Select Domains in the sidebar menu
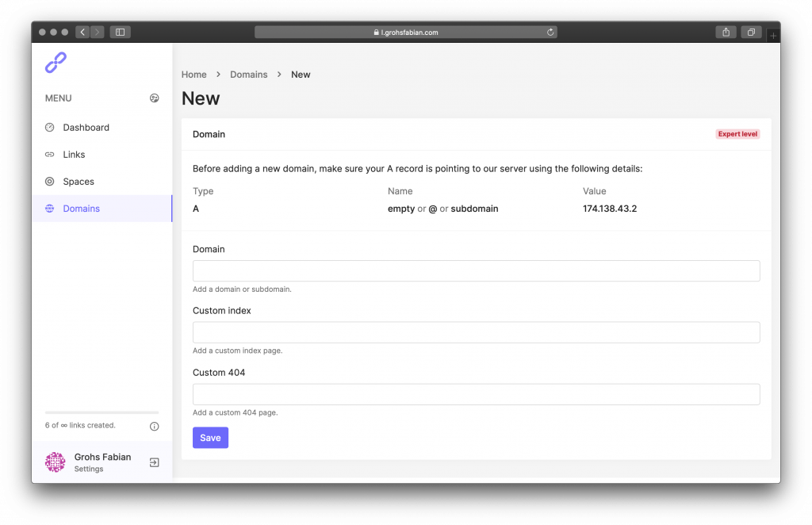Screen dimensions: 812x525 [102, 209]
